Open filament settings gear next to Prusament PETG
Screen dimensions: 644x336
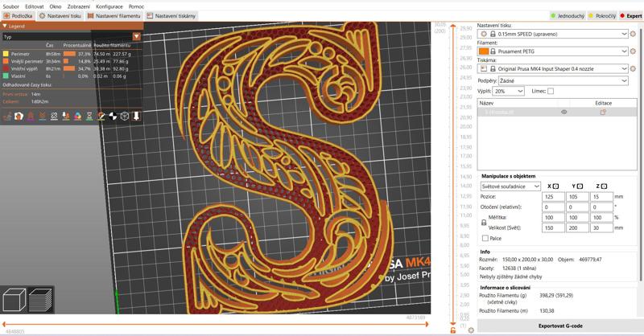pos(633,51)
